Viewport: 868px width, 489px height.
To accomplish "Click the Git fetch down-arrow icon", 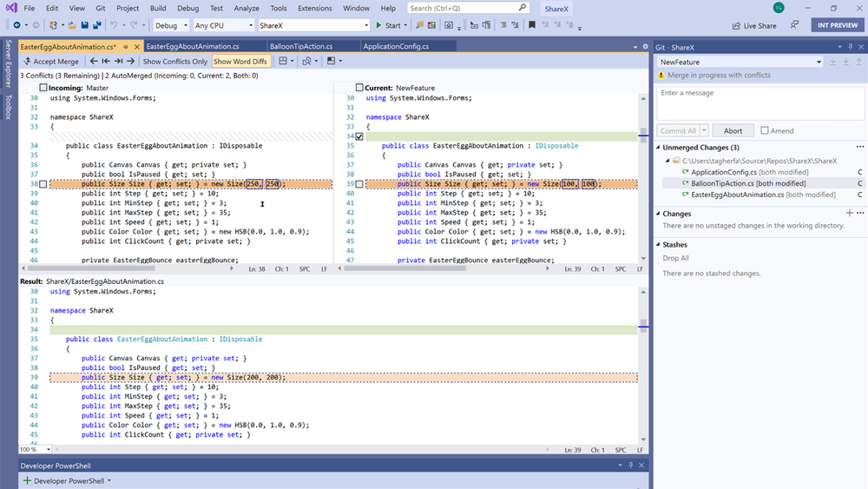I will point(832,62).
